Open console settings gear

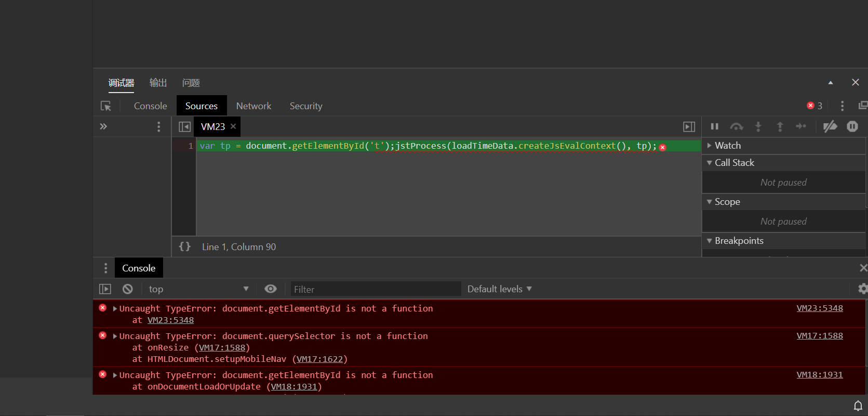coord(863,289)
